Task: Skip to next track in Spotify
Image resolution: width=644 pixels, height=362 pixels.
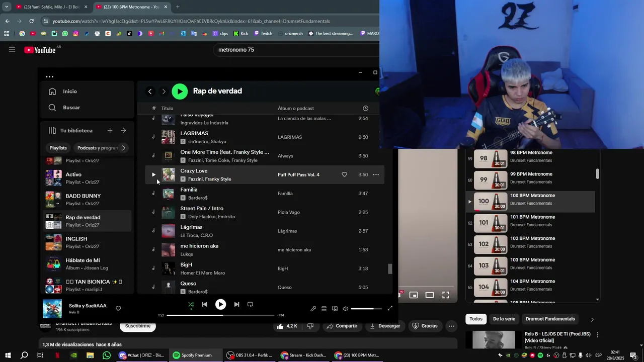Action: [236, 305]
